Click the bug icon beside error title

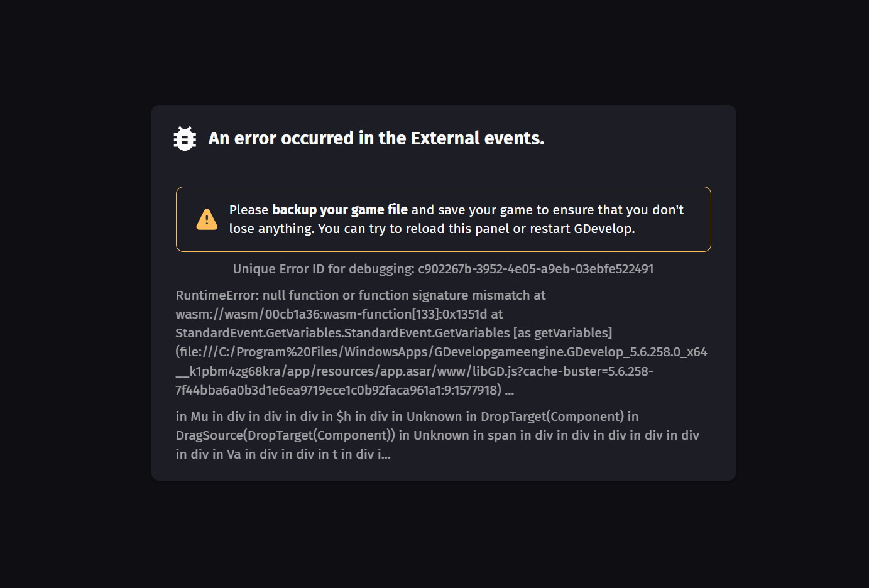tap(185, 138)
